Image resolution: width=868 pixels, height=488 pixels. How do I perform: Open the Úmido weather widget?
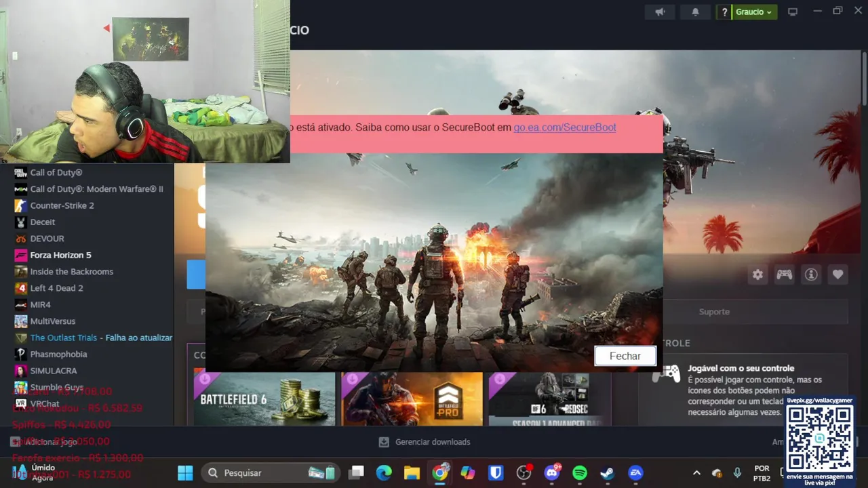click(x=34, y=472)
